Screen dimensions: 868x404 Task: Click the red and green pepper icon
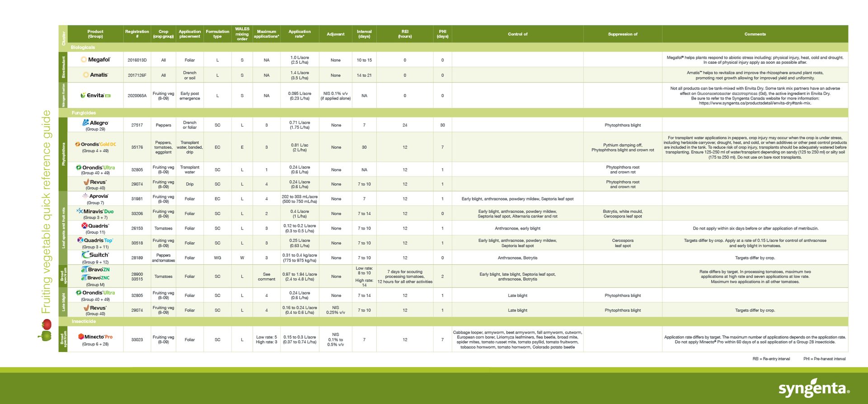45,330
